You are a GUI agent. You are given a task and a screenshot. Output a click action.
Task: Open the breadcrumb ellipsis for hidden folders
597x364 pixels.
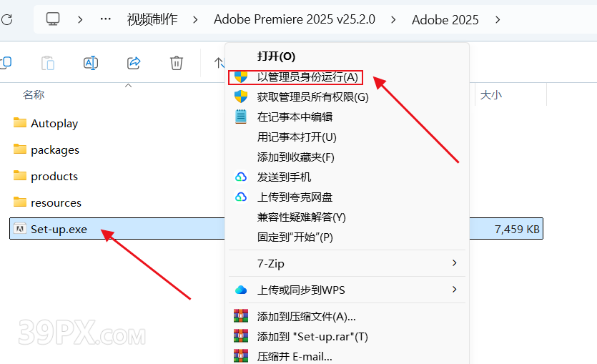[106, 19]
